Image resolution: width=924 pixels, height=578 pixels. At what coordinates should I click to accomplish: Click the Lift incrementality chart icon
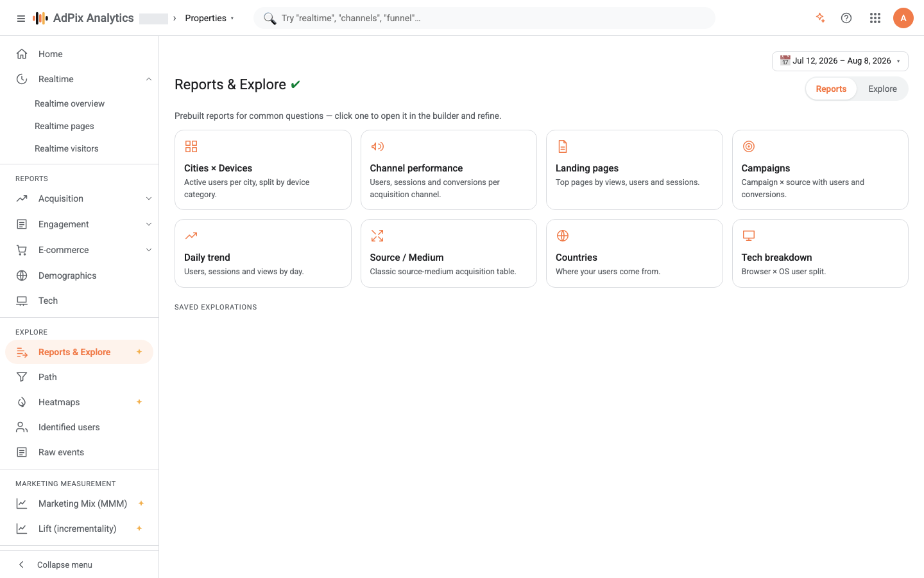tap(22, 529)
